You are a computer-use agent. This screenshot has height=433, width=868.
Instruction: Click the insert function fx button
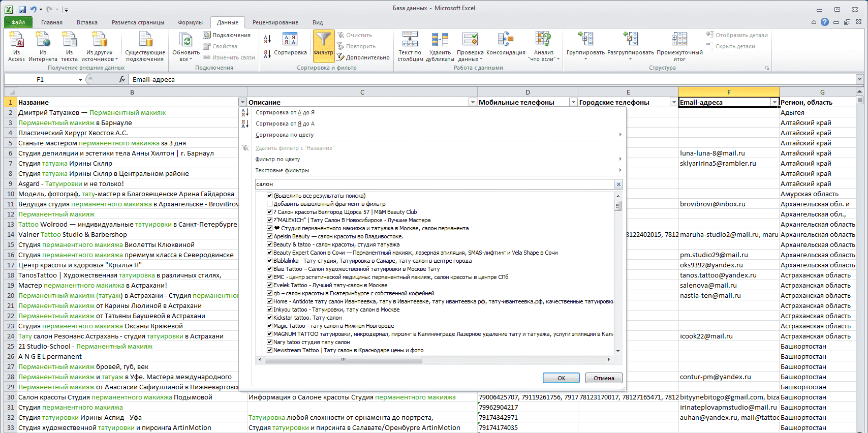[122, 79]
